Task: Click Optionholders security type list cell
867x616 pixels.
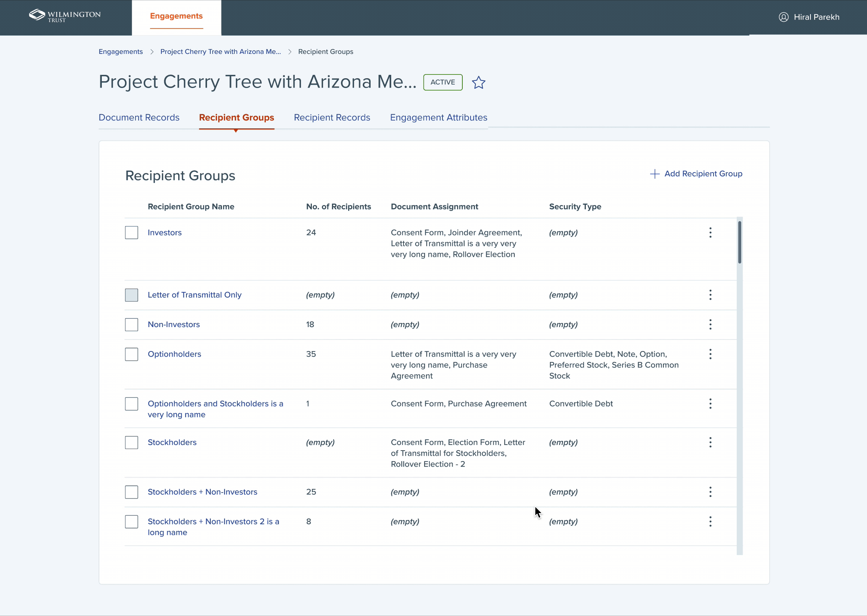Action: pyautogui.click(x=614, y=365)
